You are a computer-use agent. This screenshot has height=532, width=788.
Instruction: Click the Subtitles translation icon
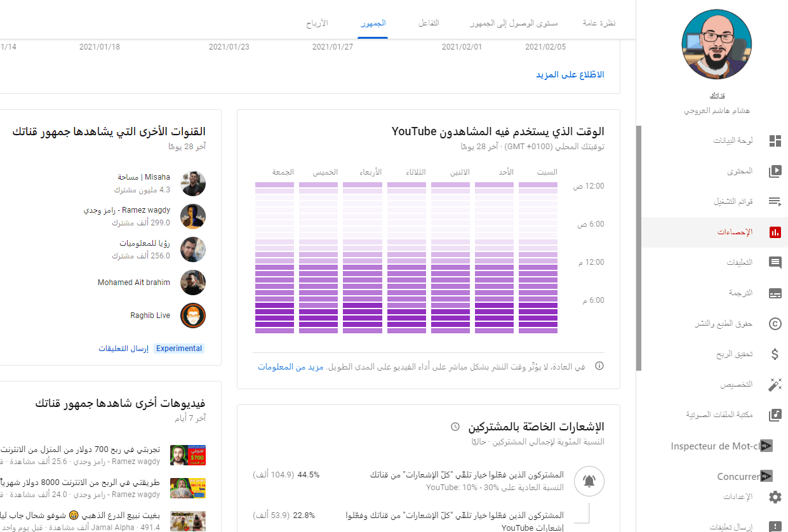pyautogui.click(x=775, y=293)
